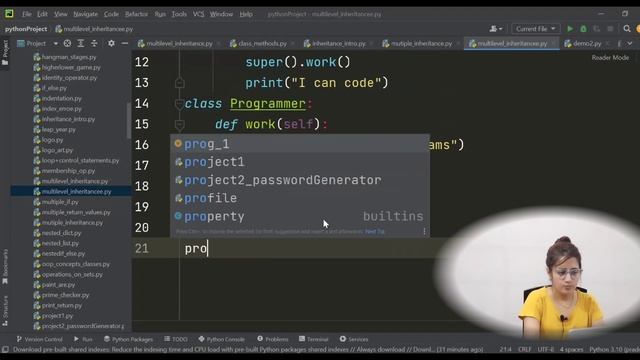The width and height of the screenshot is (640, 360).
Task: Show hidden editor tabs chevron
Action: pos(630,43)
